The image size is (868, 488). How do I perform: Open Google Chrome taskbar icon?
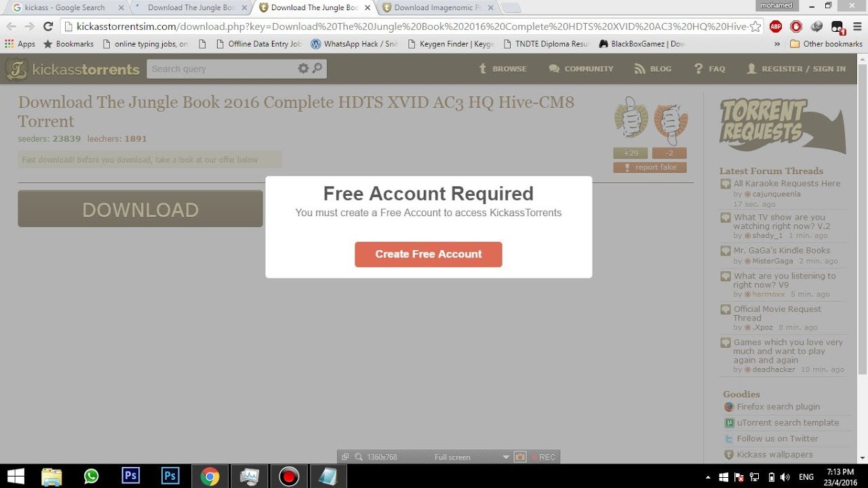click(210, 476)
